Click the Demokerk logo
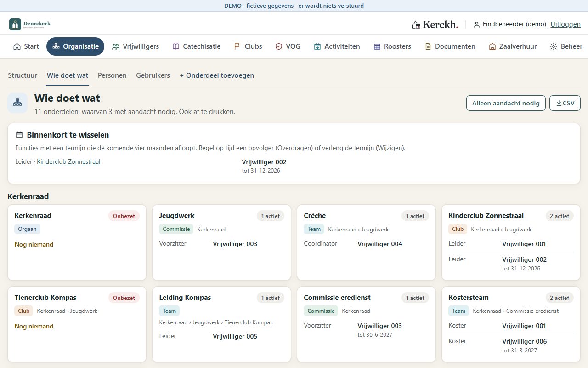588x368 pixels. tap(30, 24)
